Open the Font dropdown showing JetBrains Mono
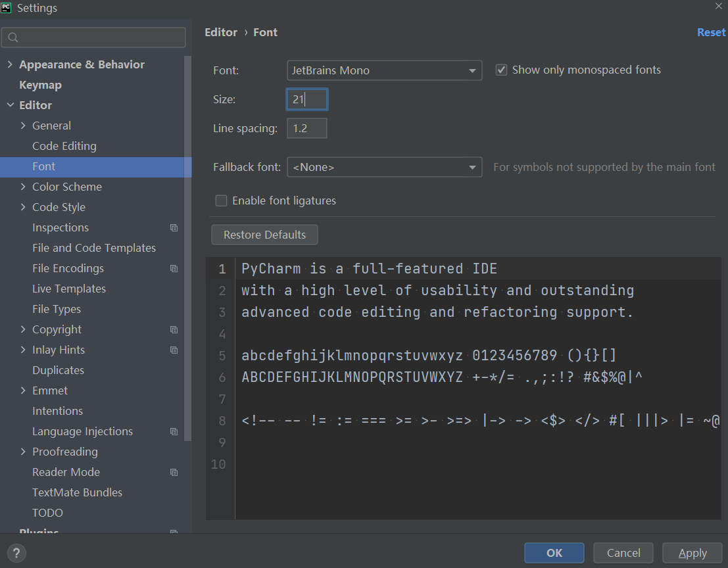Viewport: 728px width, 568px height. (385, 70)
